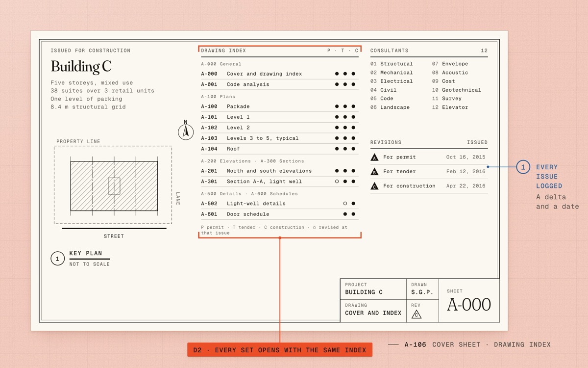The height and width of the screenshot is (368, 588).
Task: Click the KEY PLAN title
Action: click(86, 254)
